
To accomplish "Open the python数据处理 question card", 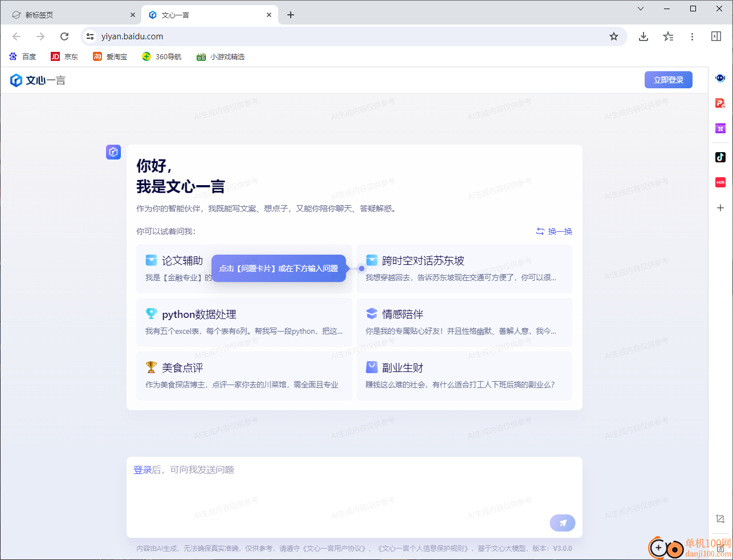I will (x=244, y=322).
